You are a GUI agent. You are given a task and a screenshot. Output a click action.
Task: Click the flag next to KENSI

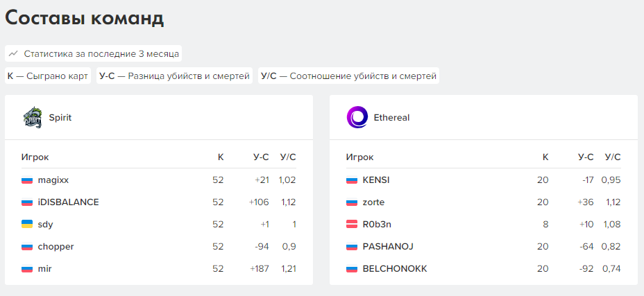pos(352,180)
